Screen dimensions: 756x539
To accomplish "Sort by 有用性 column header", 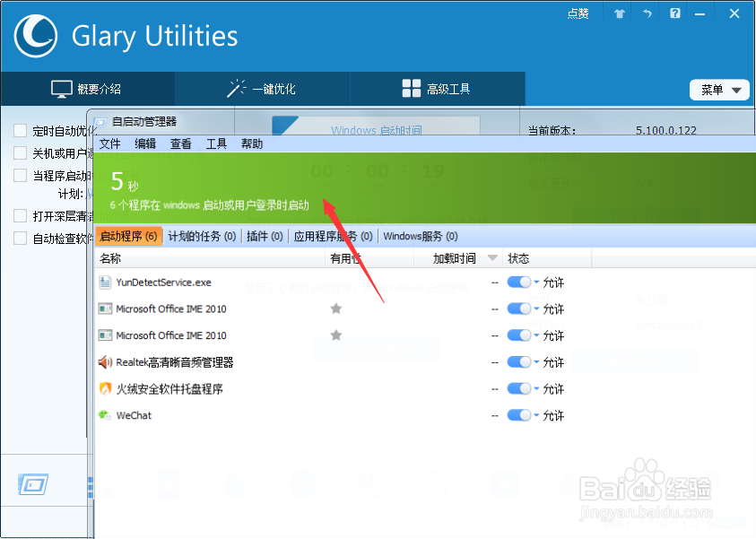I will (x=369, y=259).
